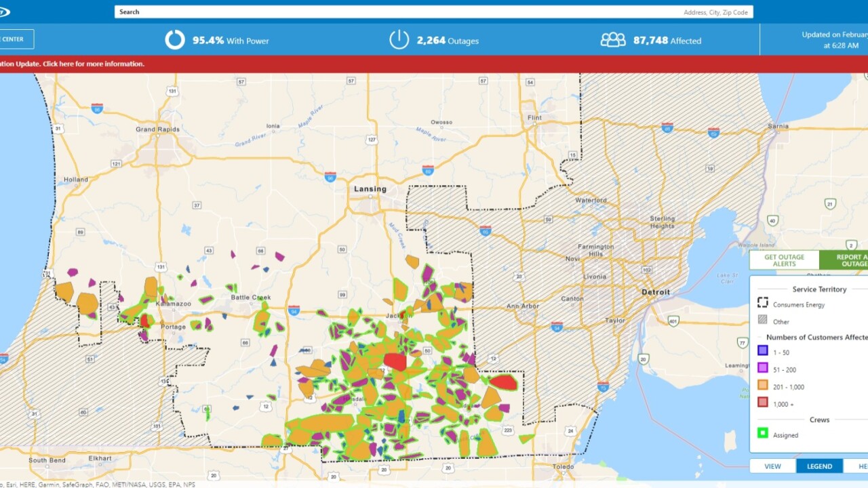Click the address search input field
The height and width of the screenshot is (488, 868).
pyautogui.click(x=433, y=12)
